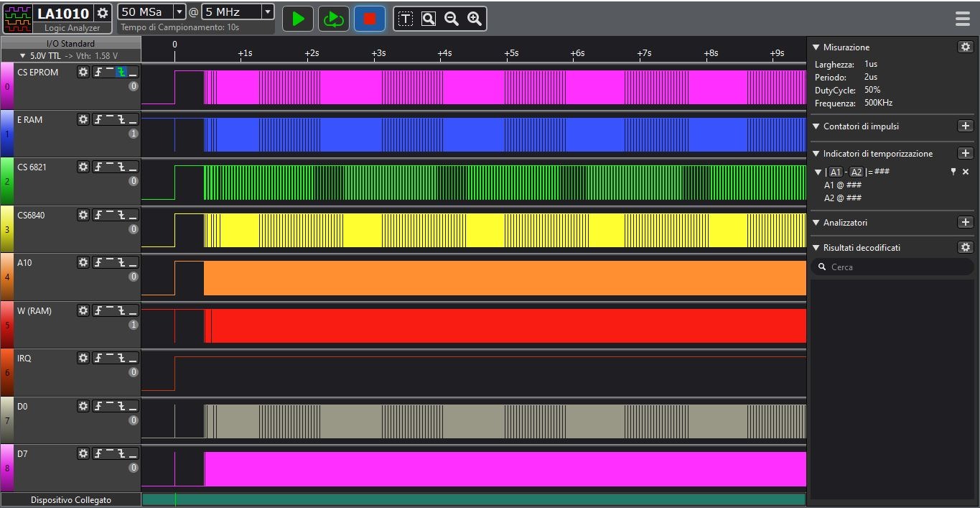Screen dimensions: 980x508
Task: Click the magenta color strip of channel 0
Action: pos(7,86)
